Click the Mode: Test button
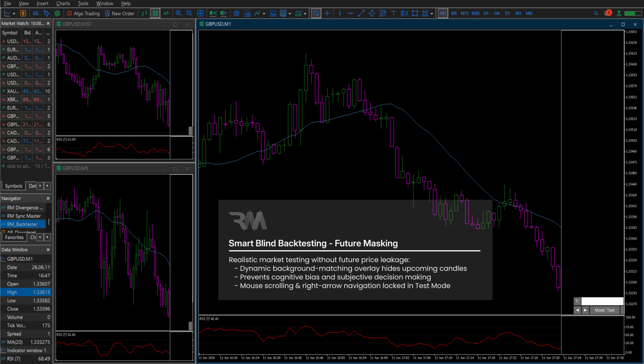The height and width of the screenshot is (364, 644). pyautogui.click(x=605, y=310)
